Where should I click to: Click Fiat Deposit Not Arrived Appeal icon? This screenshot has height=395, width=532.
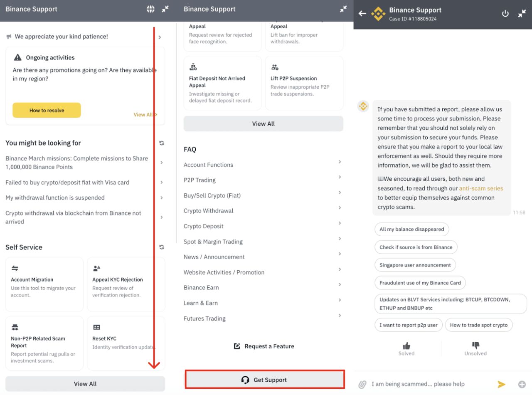(193, 67)
